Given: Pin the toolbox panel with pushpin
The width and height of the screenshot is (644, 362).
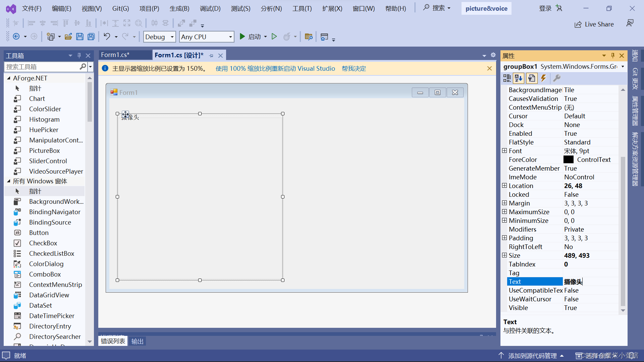Looking at the screenshot, I should point(79,55).
